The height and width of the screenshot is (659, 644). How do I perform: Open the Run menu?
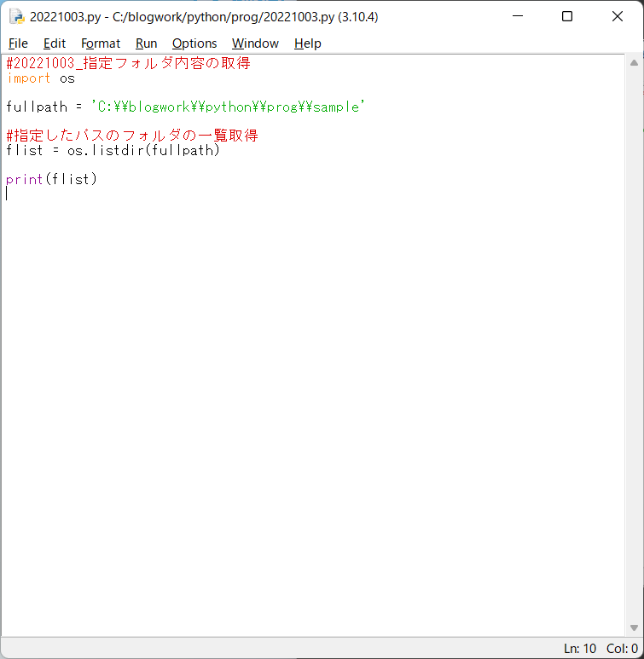[147, 43]
